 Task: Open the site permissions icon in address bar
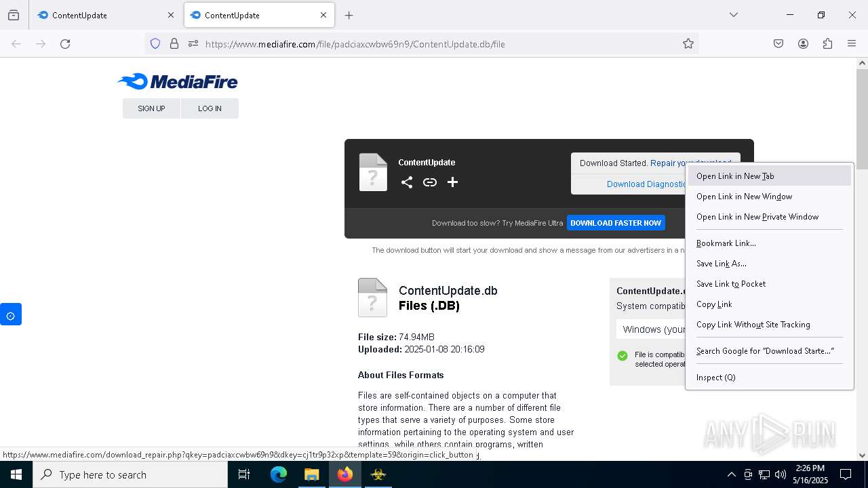[x=193, y=44]
